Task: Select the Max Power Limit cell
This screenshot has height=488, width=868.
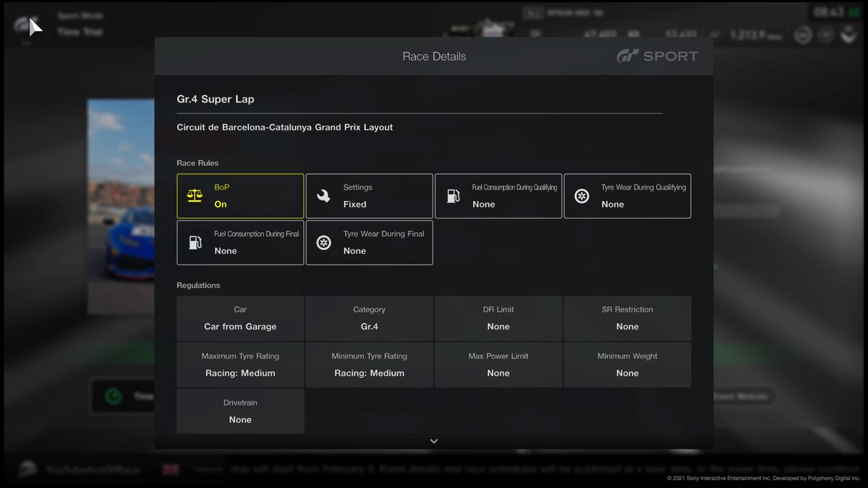Action: 498,364
